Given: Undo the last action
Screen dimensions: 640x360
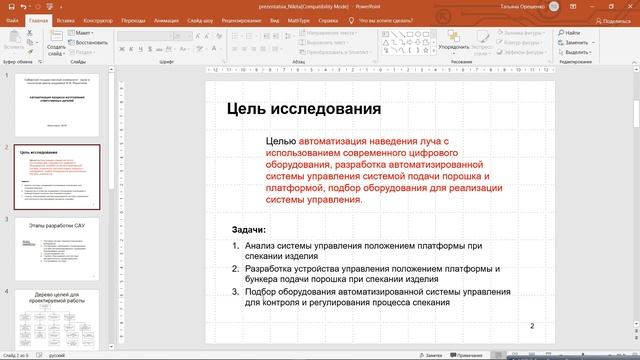Looking at the screenshot, I should point(23,7).
